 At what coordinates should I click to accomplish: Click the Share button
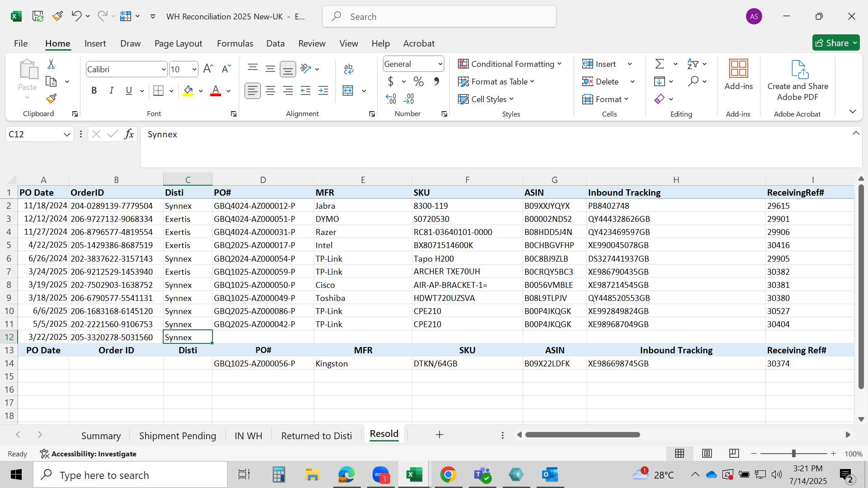coord(836,43)
